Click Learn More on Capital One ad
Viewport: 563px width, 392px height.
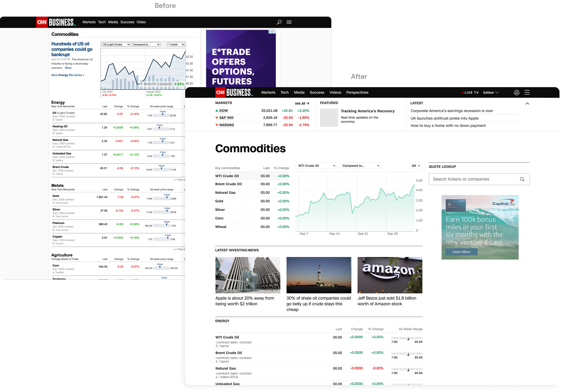(461, 252)
